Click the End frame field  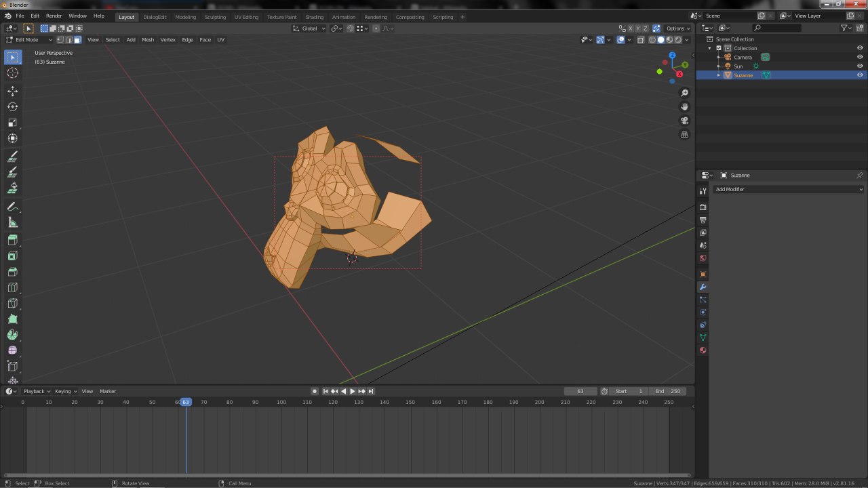(667, 391)
